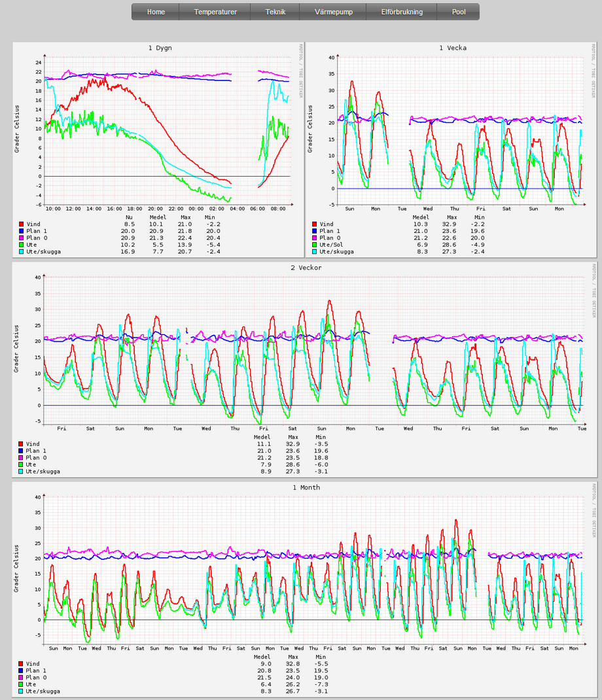
Task: Click green Ute swatch in 1 Month legend
Action: [22, 684]
